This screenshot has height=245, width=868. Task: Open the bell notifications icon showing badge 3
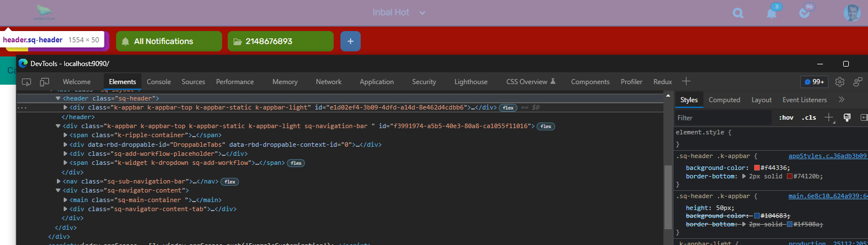[x=773, y=12]
